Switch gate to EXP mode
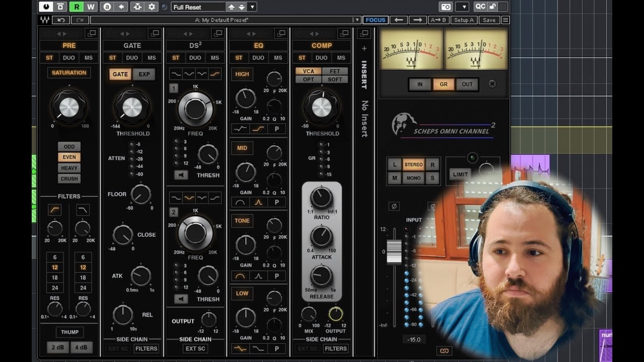The height and width of the screenshot is (362, 644). 144,74
